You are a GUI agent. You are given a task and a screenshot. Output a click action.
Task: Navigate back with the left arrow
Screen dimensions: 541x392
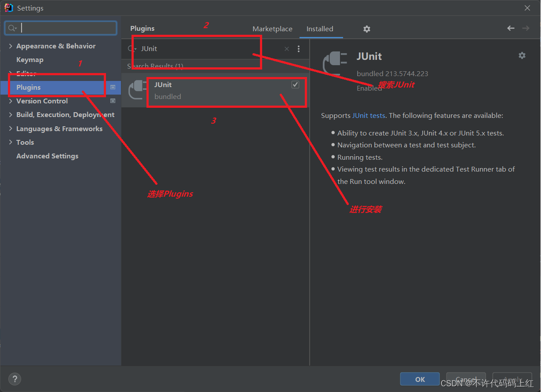[x=511, y=28]
